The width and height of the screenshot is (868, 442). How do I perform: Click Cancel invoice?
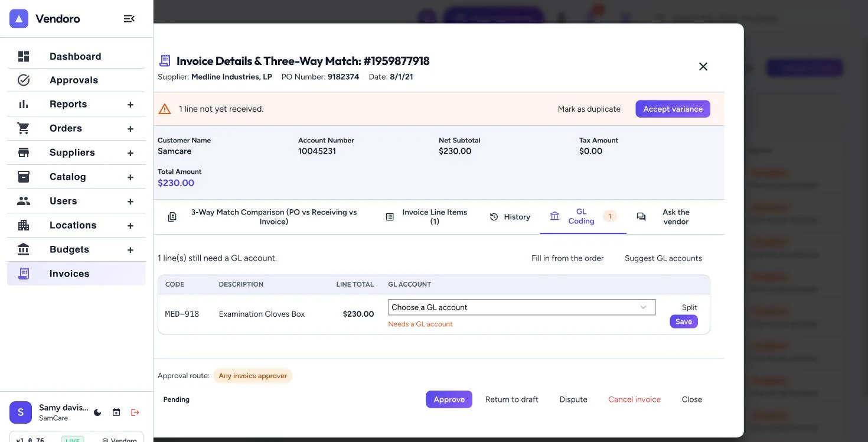634,399
